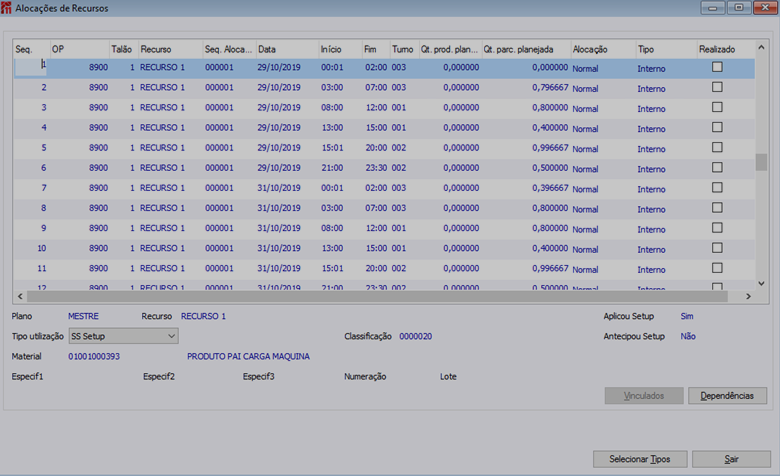Click the Tipo column header
Screen dimensions: 780x476
click(x=666, y=49)
